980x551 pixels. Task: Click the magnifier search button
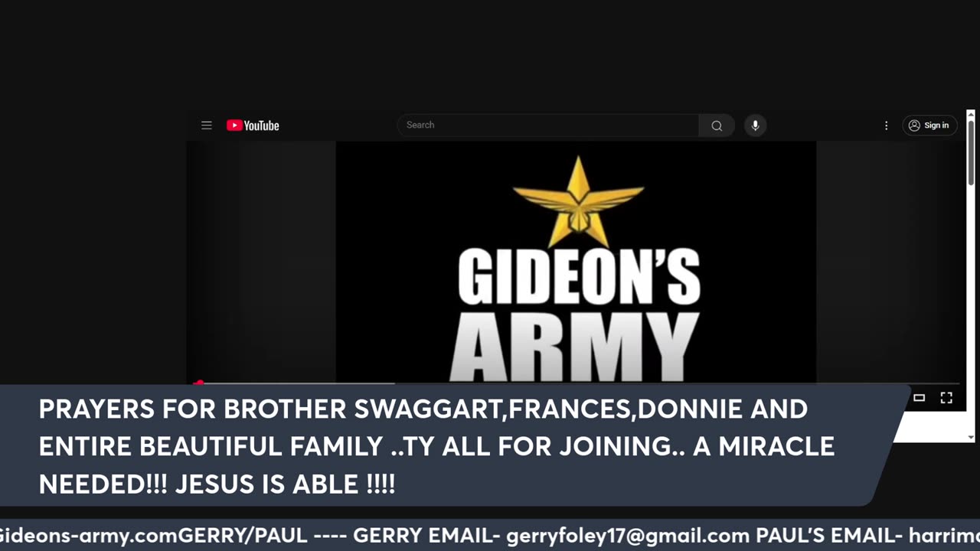pos(717,126)
